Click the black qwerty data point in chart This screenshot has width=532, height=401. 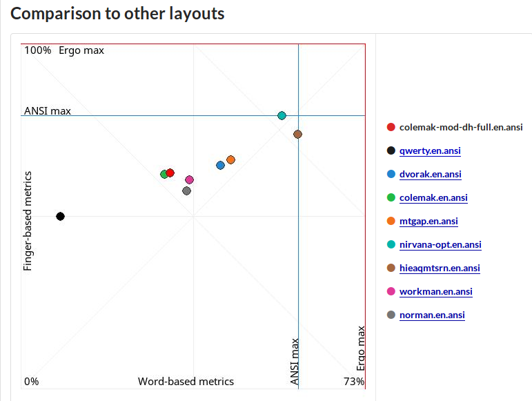[x=60, y=217]
